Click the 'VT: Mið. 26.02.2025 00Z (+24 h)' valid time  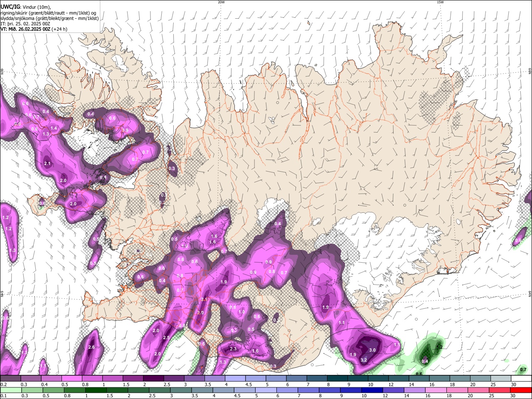tap(34, 29)
